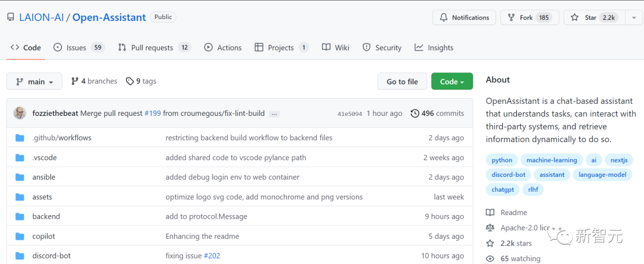The width and height of the screenshot is (644, 264).
Task: Click the Security shield icon
Action: point(367,48)
